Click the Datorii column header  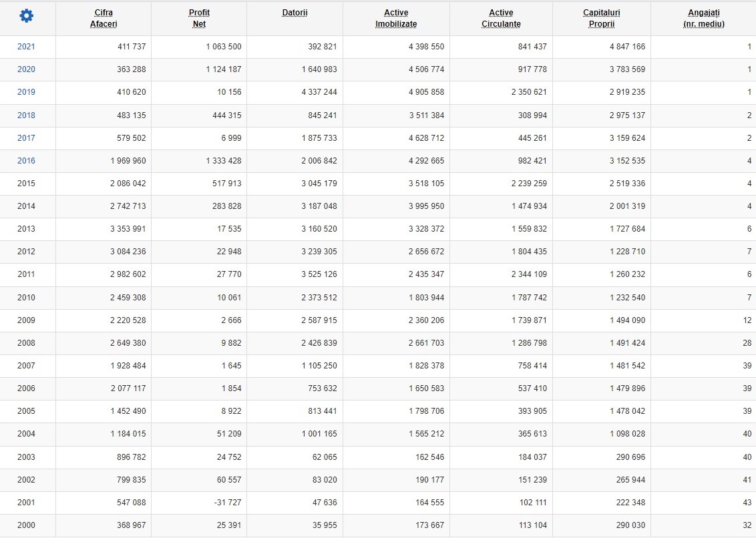click(x=295, y=13)
